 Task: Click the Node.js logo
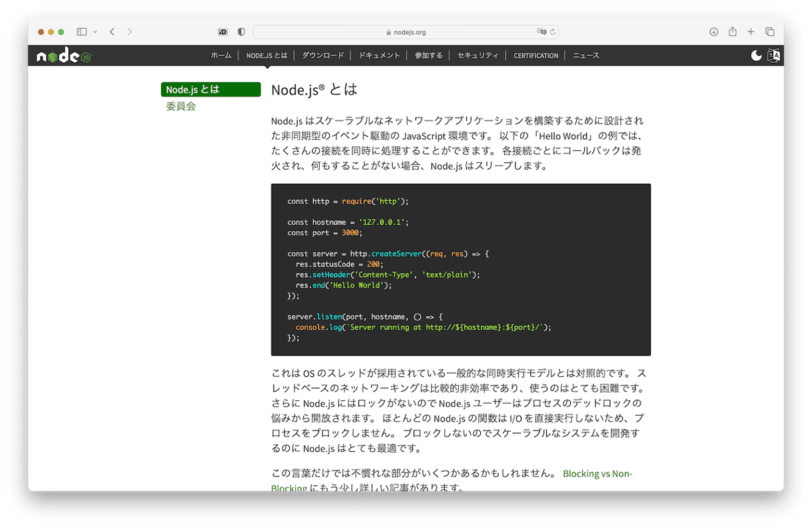tap(63, 56)
